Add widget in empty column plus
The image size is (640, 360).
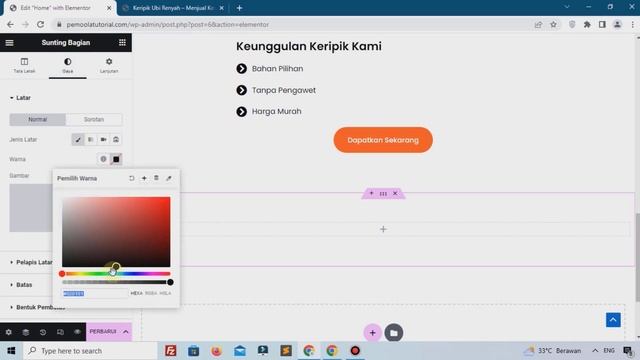point(383,229)
